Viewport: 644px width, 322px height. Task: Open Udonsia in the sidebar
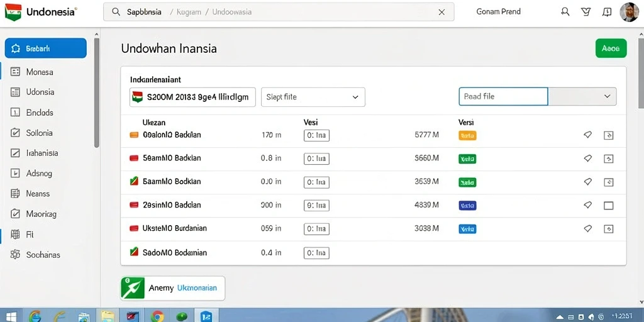click(40, 92)
